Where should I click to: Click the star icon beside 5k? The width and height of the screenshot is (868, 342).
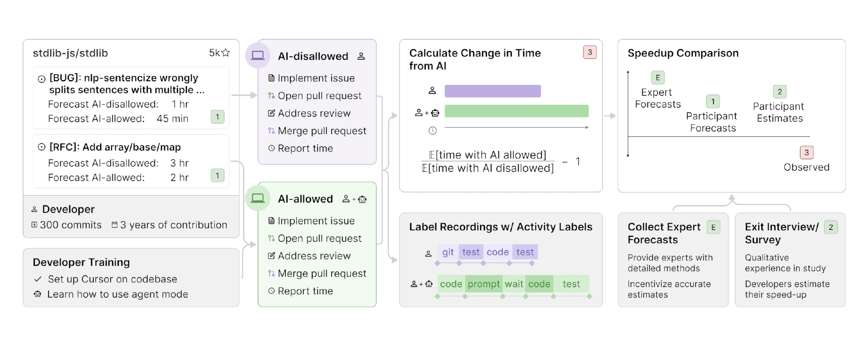click(x=226, y=53)
